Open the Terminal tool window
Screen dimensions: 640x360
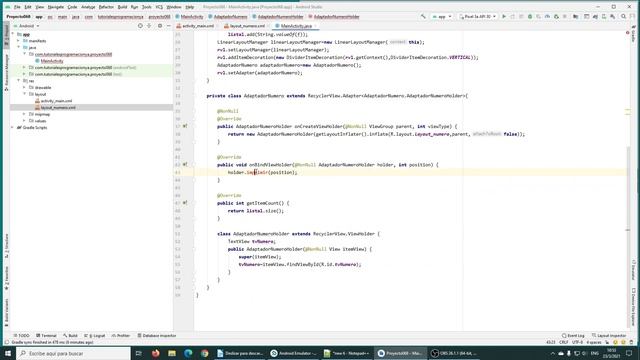click(46, 336)
